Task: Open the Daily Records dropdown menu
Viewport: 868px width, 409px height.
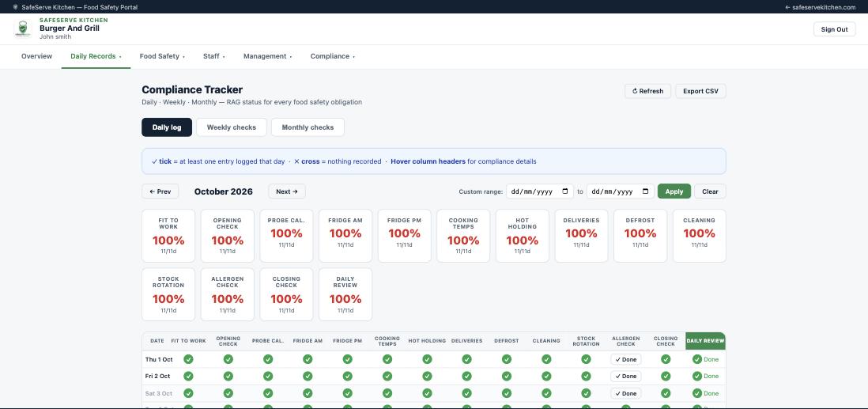Action: point(96,56)
